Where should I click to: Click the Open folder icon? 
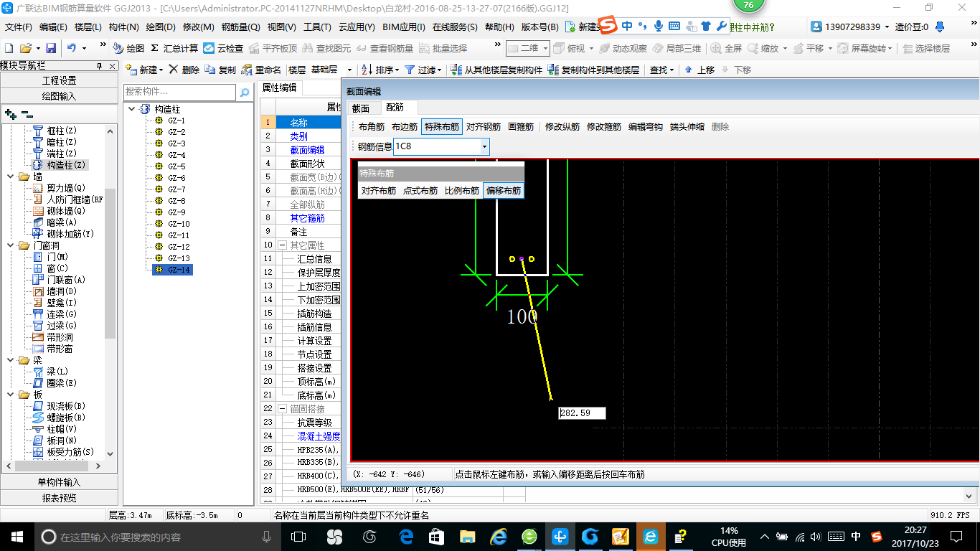point(25,48)
